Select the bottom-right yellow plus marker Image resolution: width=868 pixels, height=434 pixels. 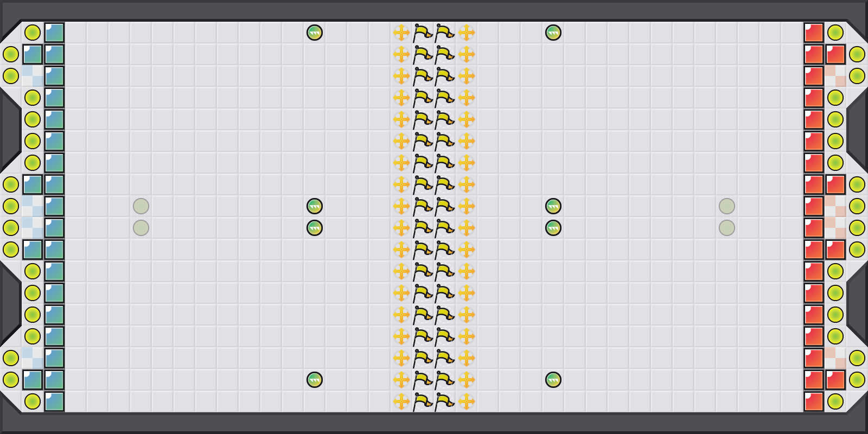(467, 401)
